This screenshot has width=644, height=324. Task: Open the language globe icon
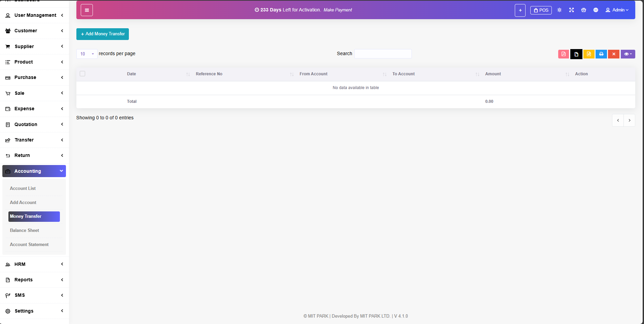(596, 10)
